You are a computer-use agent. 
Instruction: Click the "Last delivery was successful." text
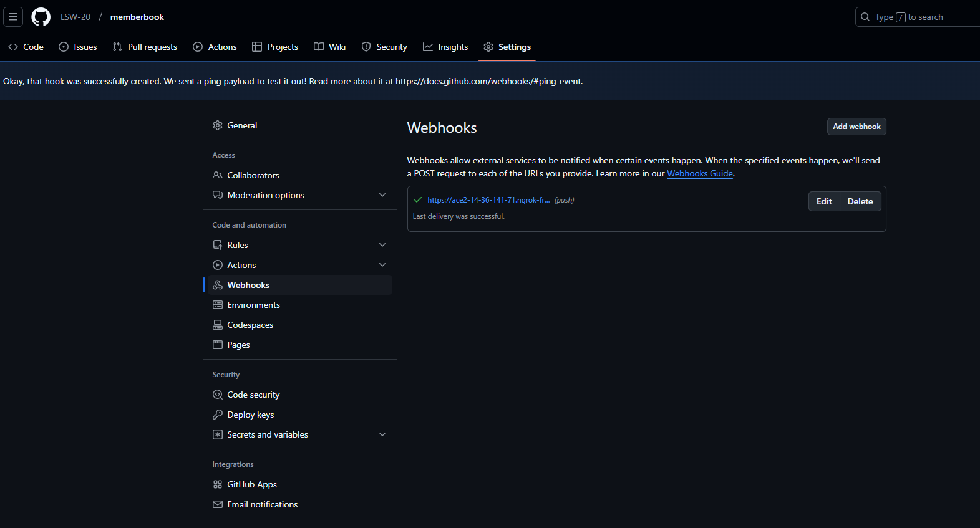(x=458, y=216)
